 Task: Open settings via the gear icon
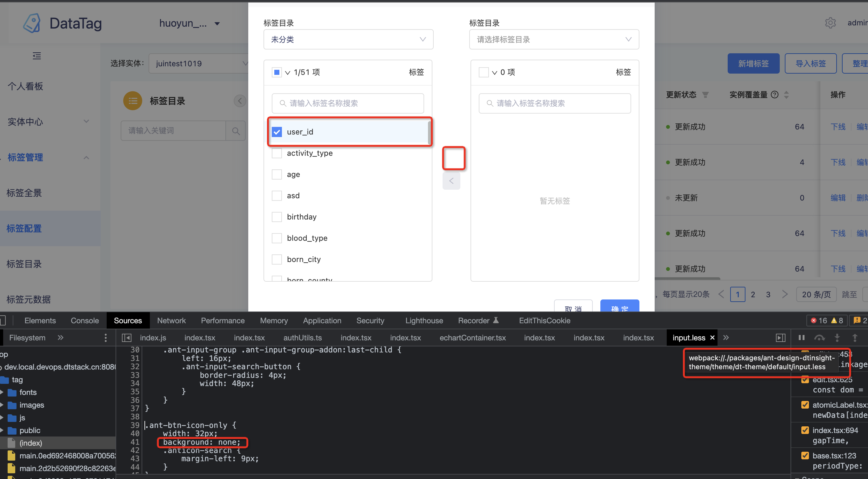coord(830,23)
